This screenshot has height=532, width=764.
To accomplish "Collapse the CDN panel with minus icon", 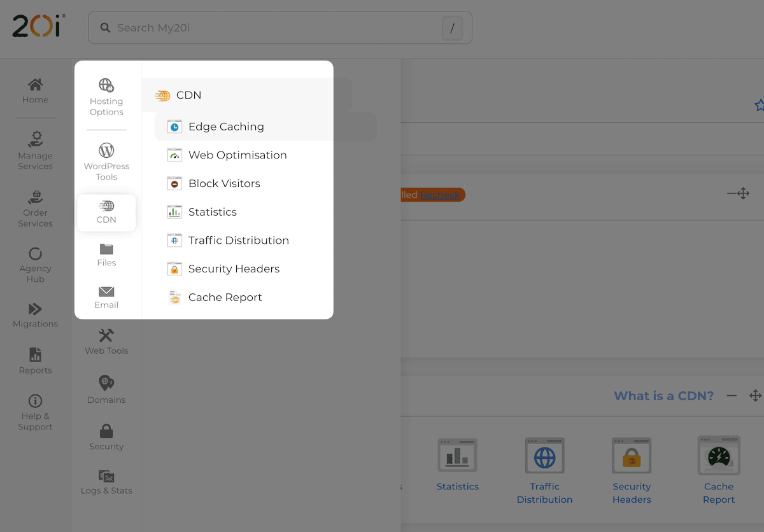I will (732, 396).
